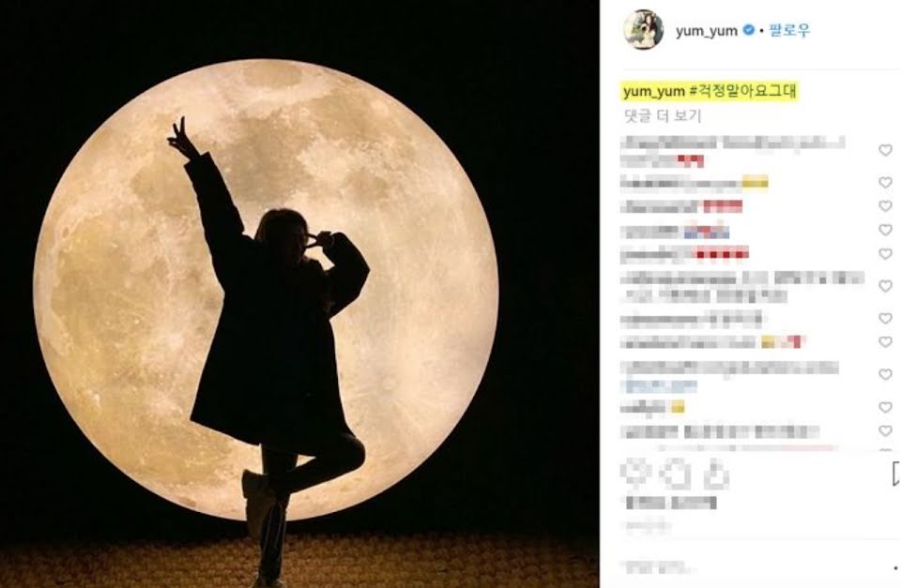
Task: Open yum_yum's profile picture avatar
Action: point(644,29)
